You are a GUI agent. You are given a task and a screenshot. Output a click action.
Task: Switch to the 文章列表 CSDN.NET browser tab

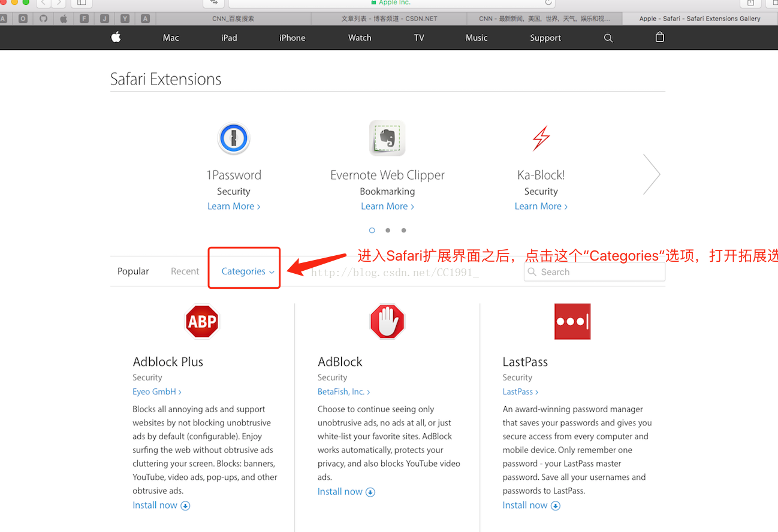point(389,19)
